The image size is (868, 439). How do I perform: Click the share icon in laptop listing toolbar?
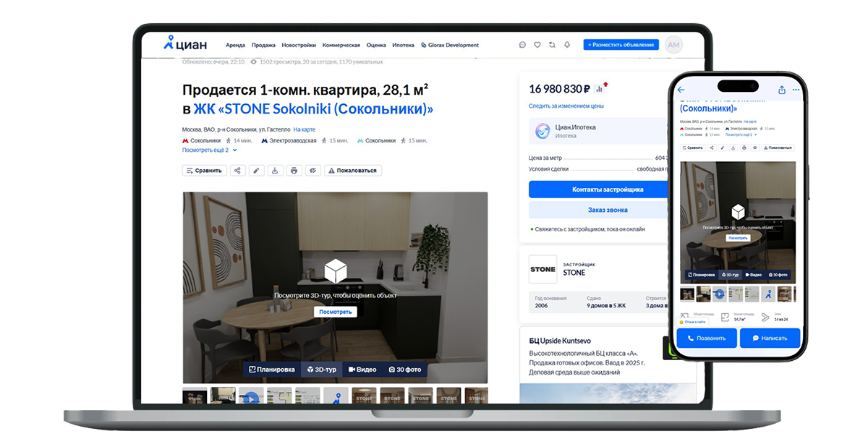(x=238, y=171)
